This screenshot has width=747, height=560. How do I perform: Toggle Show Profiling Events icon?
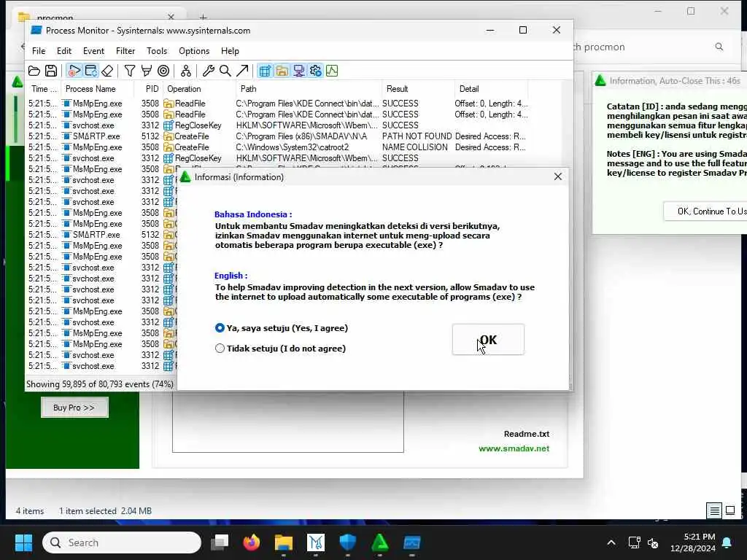tap(332, 71)
